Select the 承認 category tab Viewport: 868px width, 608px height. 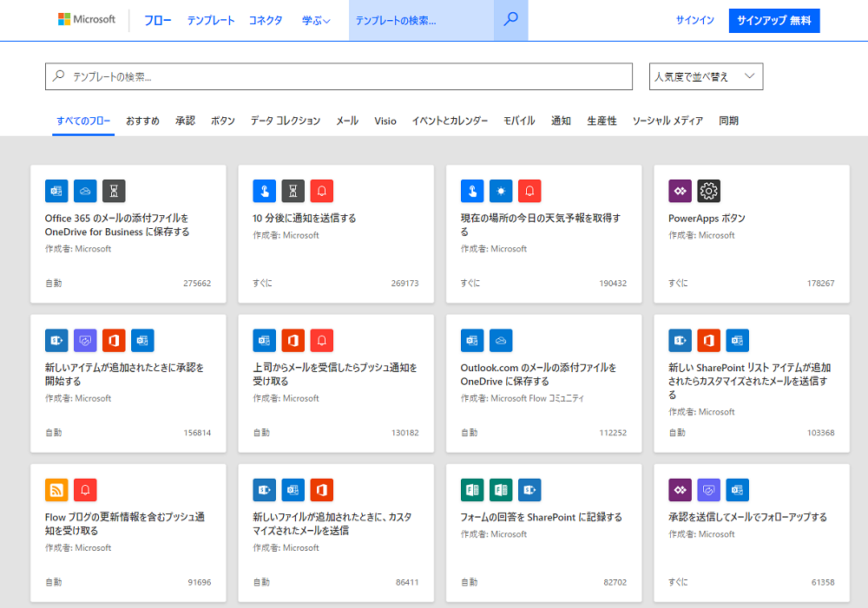point(185,121)
